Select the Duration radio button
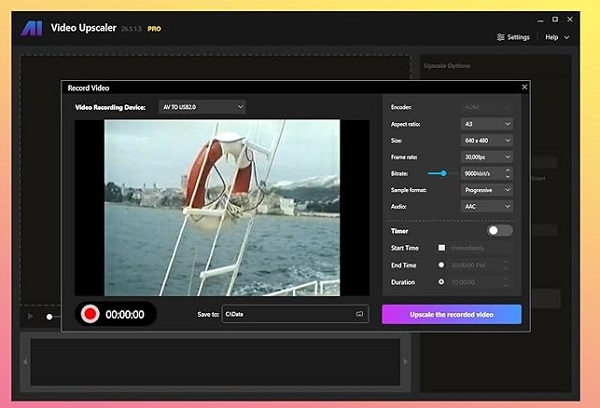Image resolution: width=600 pixels, height=408 pixels. pyautogui.click(x=441, y=283)
